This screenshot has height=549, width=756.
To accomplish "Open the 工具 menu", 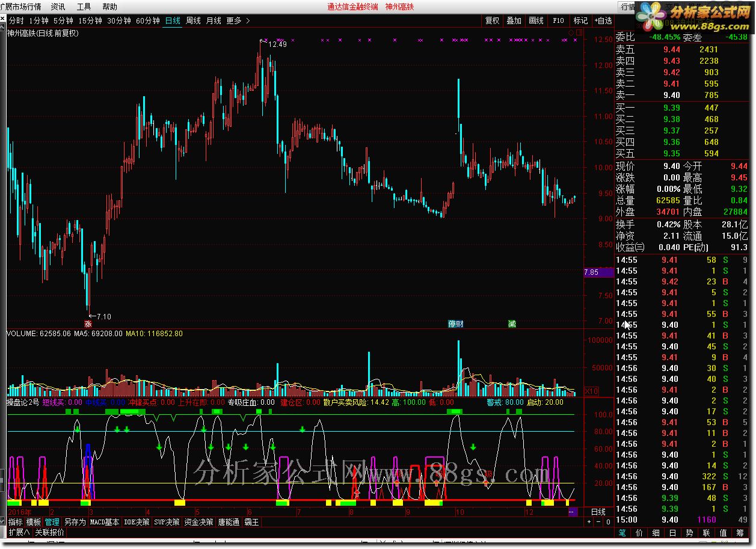I will [x=84, y=7].
